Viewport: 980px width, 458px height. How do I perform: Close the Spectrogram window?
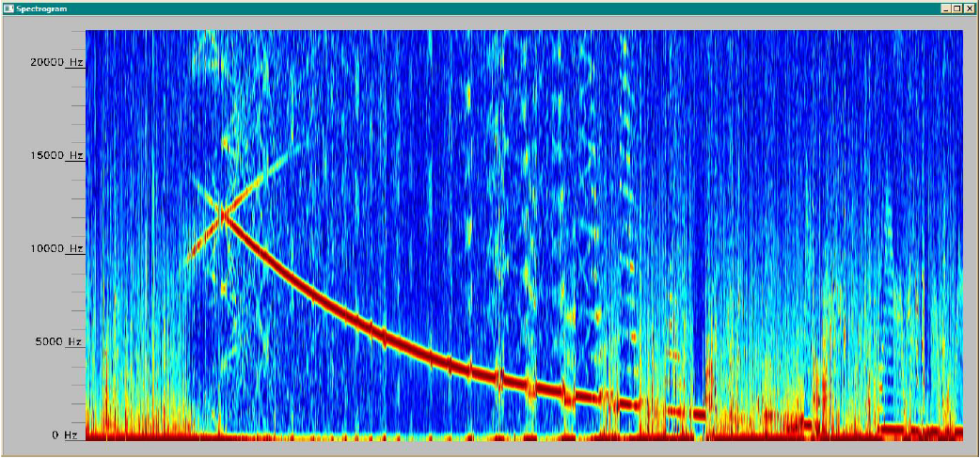[970, 9]
